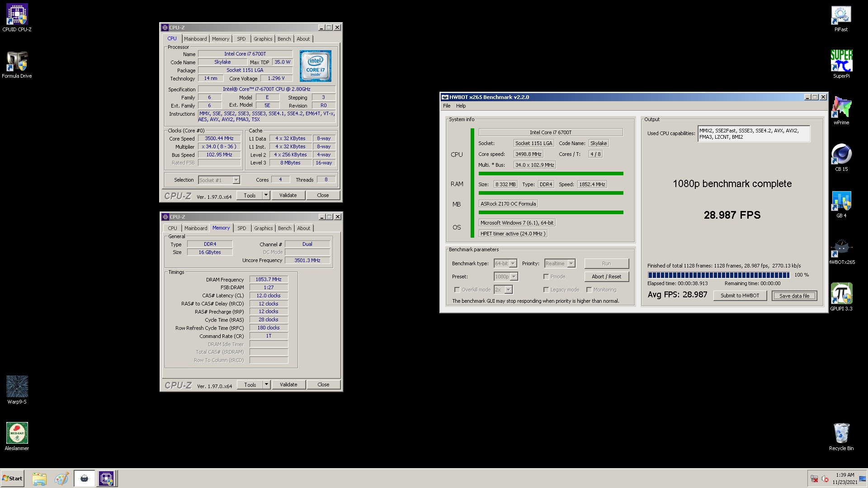Image resolution: width=868 pixels, height=488 pixels.
Task: Expand the Tools arrow in upper CPU-Z window
Action: (266, 195)
